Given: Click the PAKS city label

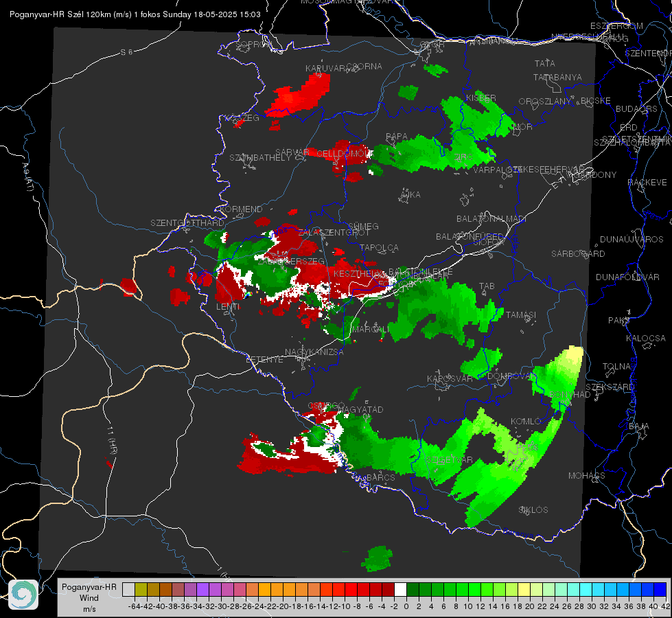Looking at the screenshot, I should pyautogui.click(x=618, y=321).
